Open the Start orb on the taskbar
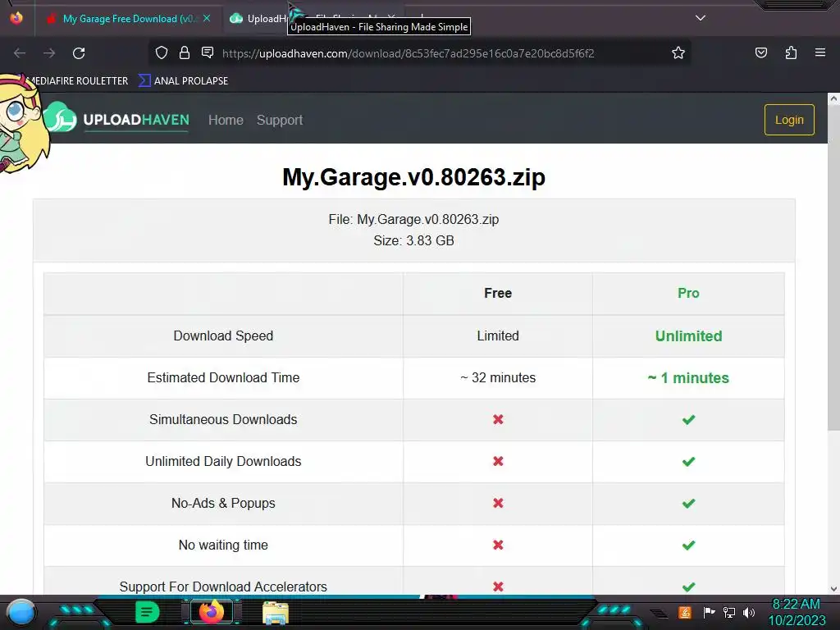The height and width of the screenshot is (630, 840). [x=21, y=612]
